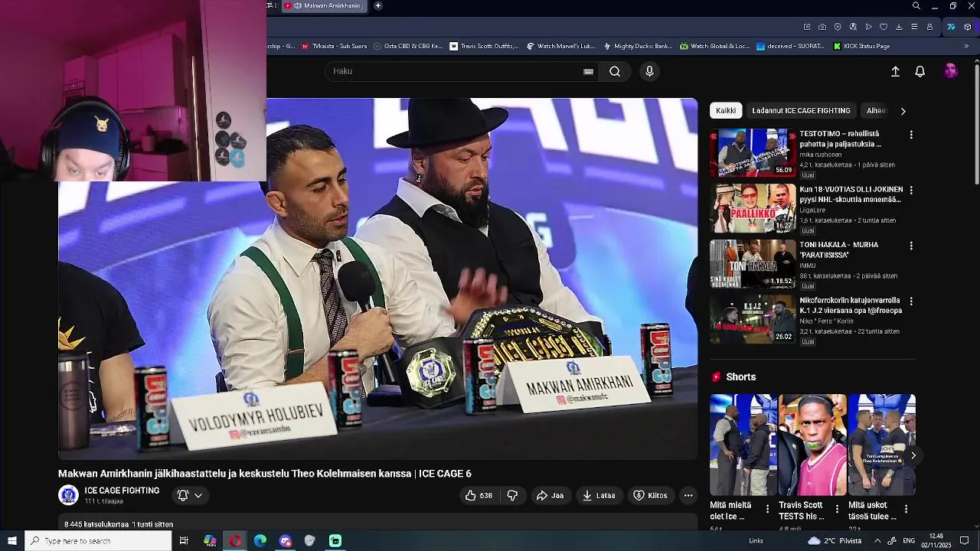This screenshot has height=551, width=980.
Task: Open options for Nikoferrokorlin video
Action: 911,302
